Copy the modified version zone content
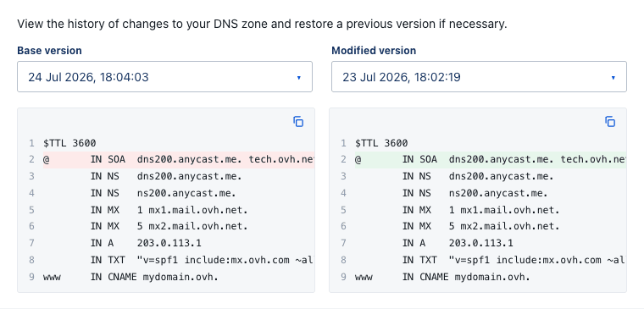Screen dimensions: 644x309 [610, 121]
